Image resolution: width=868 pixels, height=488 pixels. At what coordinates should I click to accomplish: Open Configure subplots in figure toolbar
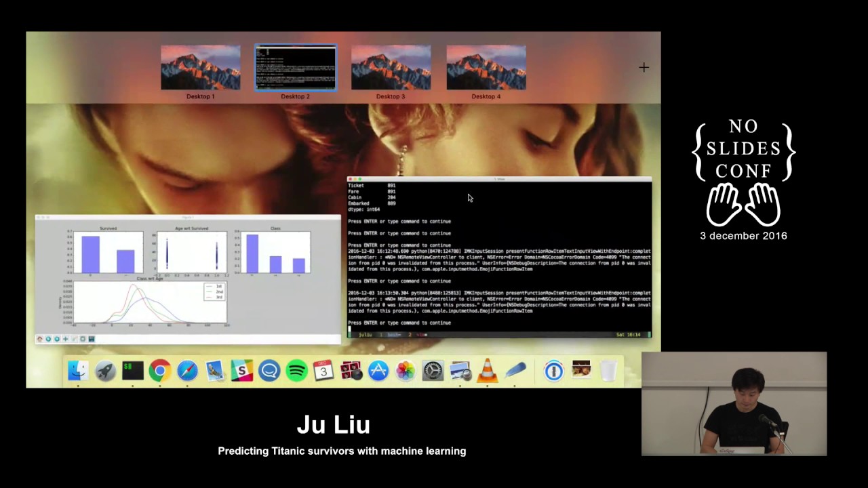(x=83, y=339)
